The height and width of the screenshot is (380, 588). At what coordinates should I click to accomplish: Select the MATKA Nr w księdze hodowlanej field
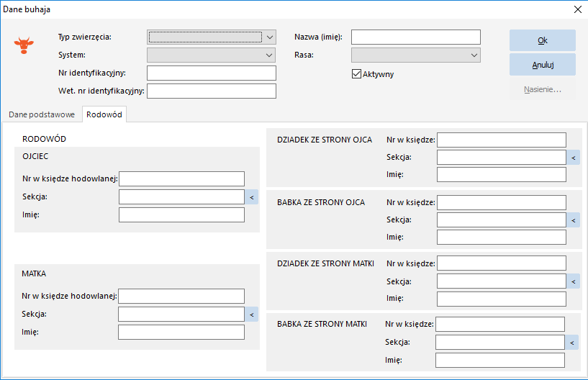[181, 296]
